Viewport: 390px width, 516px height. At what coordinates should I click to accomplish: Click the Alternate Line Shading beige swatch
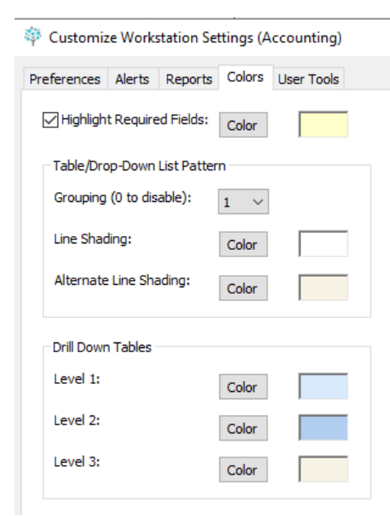pos(323,287)
